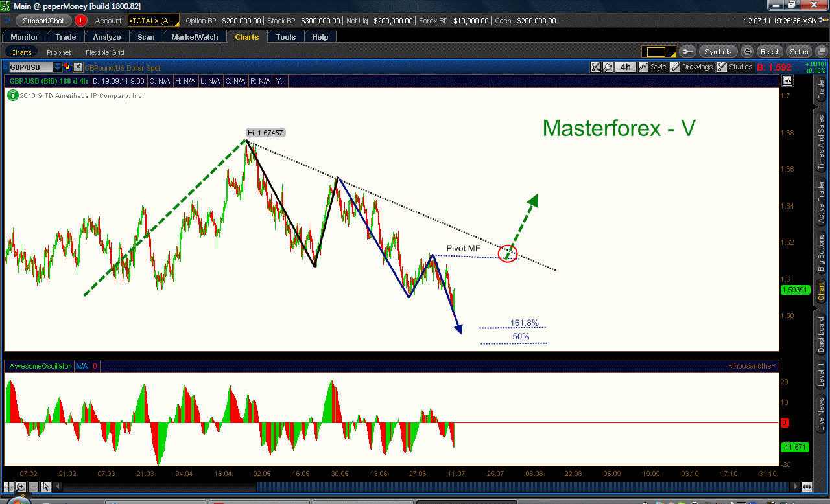
Task: Open the 4h timeframe selector
Action: [625, 67]
